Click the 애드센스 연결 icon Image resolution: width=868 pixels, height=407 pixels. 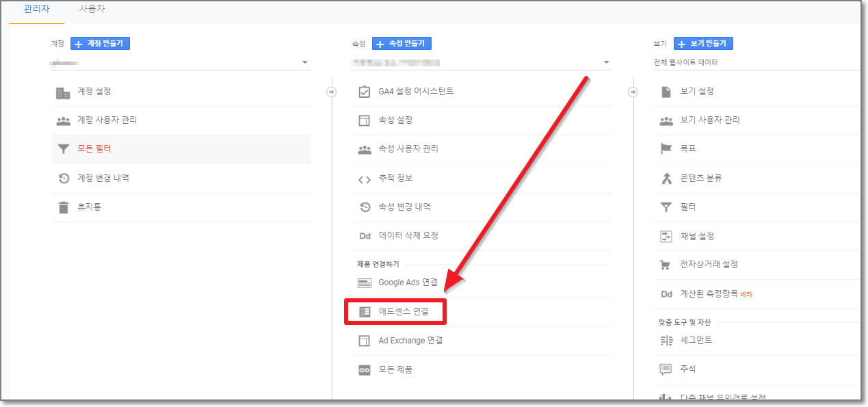[x=365, y=312]
